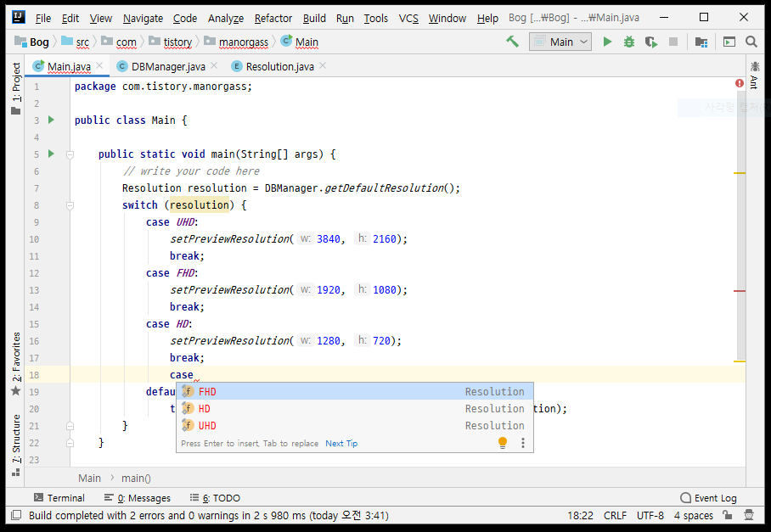This screenshot has width=771, height=532.
Task: Click the lightbulb icon in completion popup
Action: coord(503,443)
